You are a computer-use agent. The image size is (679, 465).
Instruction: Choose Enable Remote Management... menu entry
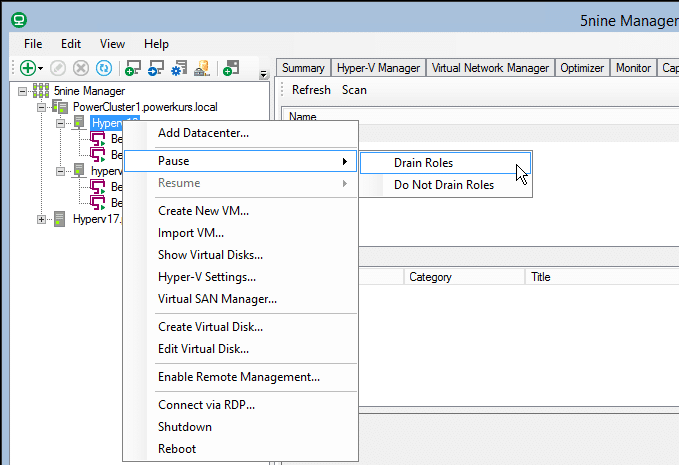coord(240,377)
